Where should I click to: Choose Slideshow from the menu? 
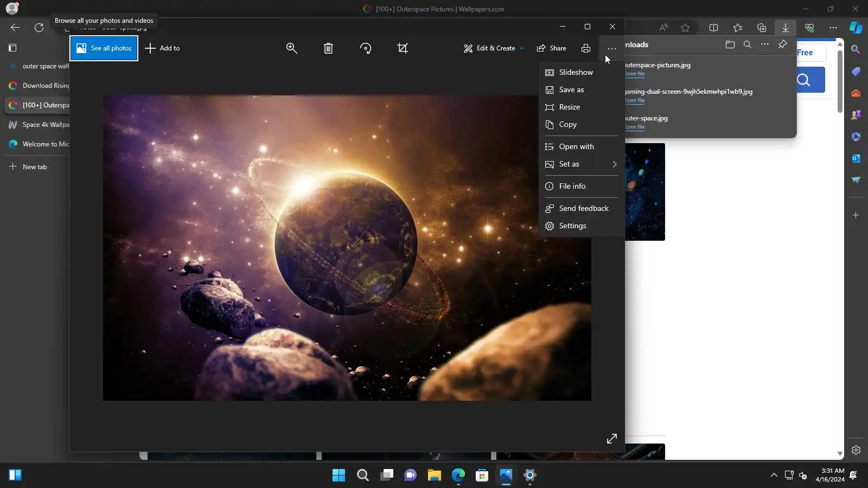coord(581,72)
